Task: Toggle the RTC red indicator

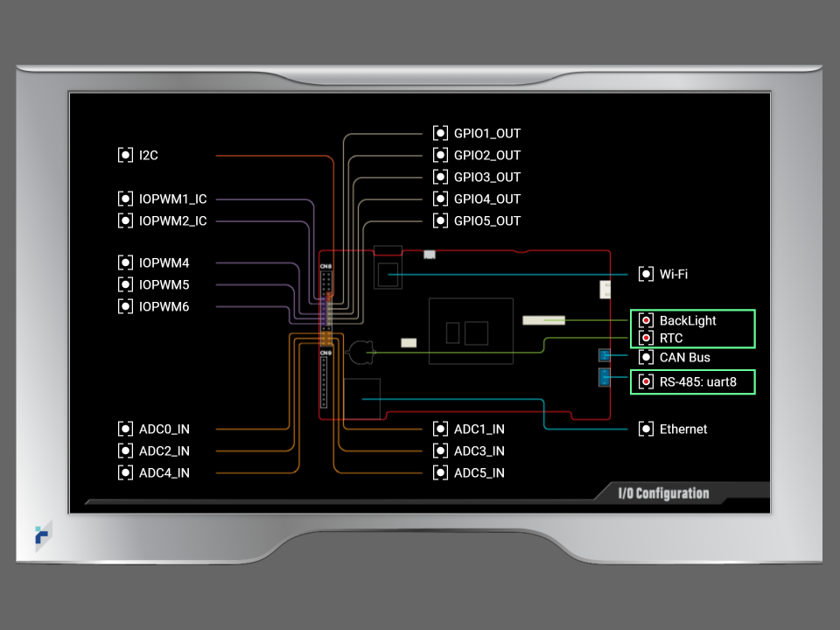Action: [646, 339]
